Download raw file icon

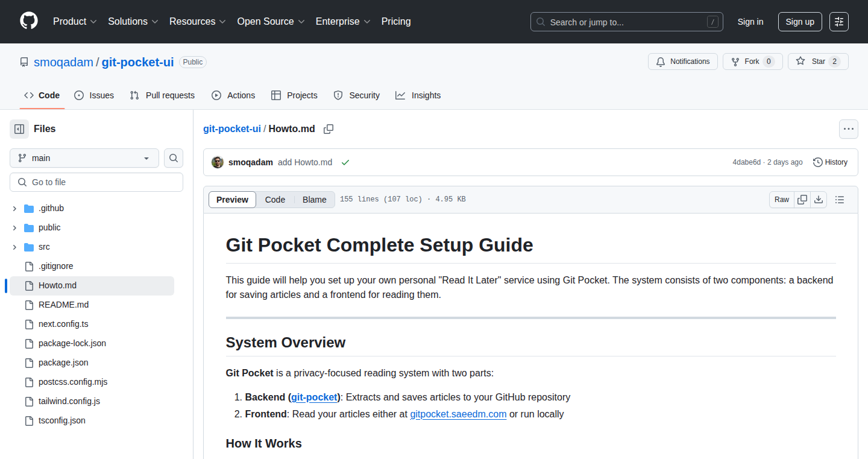point(819,200)
